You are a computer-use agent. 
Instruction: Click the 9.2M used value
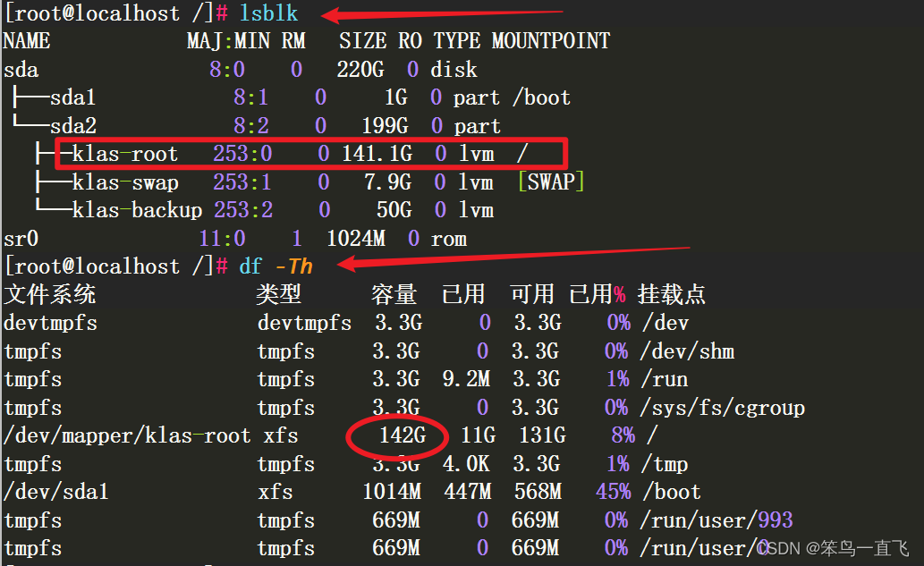pos(467,379)
